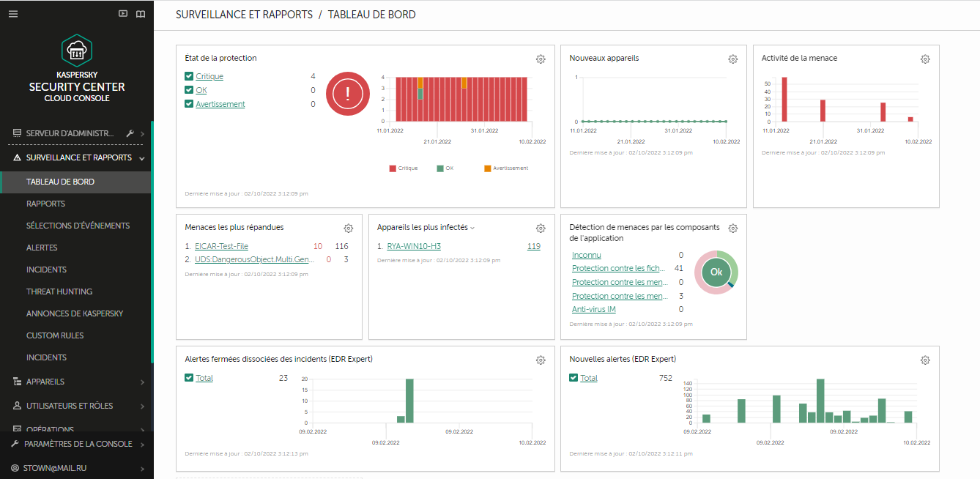Open settings gear of Nouveaux appareils widget
The width and height of the screenshot is (980, 479).
(x=733, y=59)
